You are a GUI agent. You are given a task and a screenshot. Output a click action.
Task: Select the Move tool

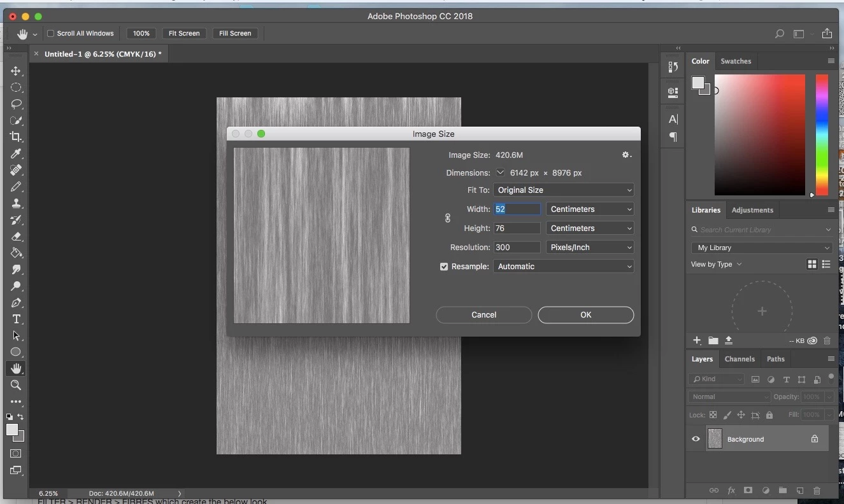tap(16, 71)
